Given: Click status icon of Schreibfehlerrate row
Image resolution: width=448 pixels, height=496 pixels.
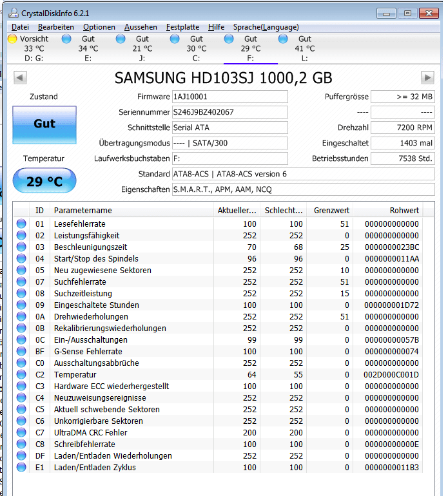Looking at the screenshot, I should click(x=21, y=444).
